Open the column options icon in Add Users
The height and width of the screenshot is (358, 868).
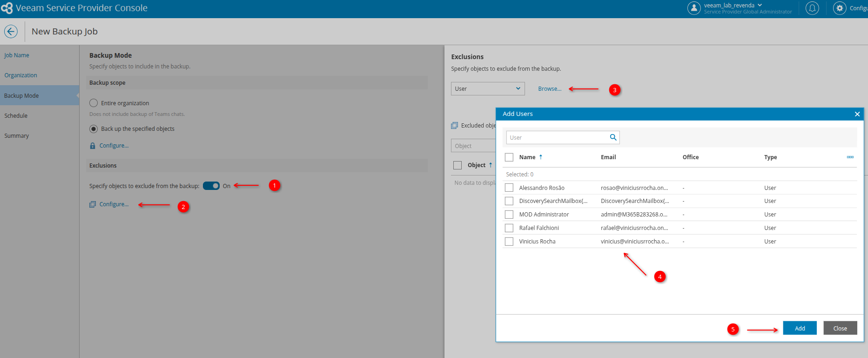click(x=850, y=157)
